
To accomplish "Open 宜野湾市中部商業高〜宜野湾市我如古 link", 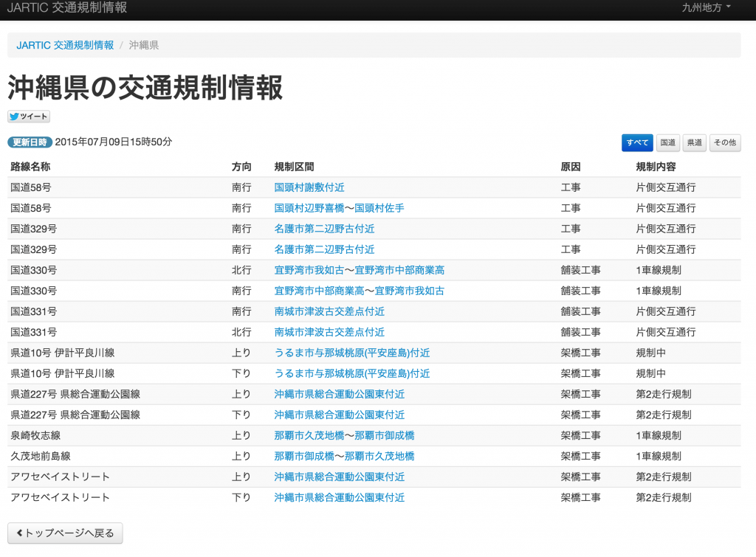I will [359, 291].
